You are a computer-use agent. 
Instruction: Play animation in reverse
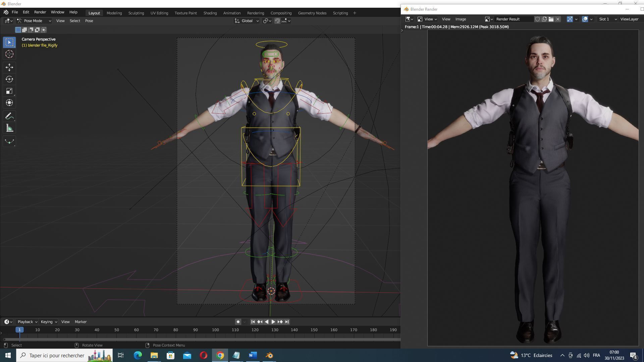point(266,322)
